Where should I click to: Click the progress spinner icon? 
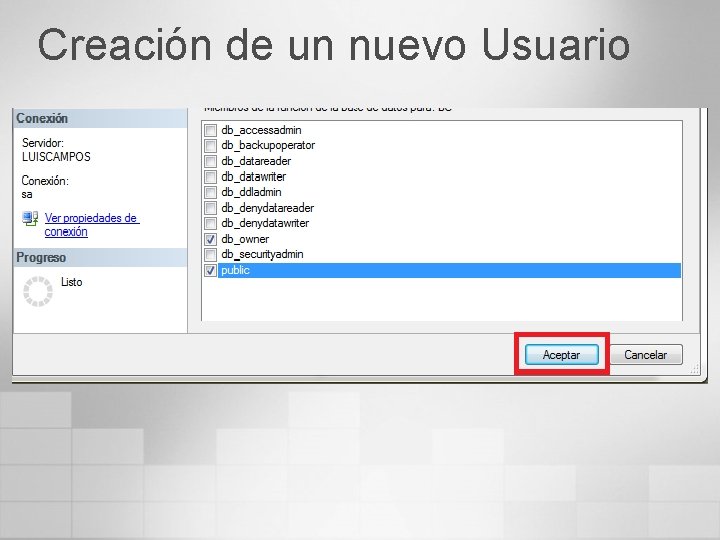click(38, 291)
